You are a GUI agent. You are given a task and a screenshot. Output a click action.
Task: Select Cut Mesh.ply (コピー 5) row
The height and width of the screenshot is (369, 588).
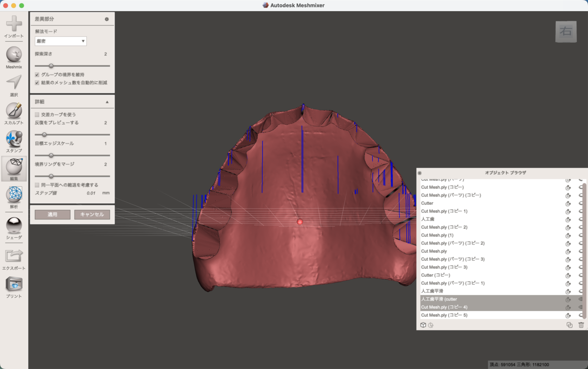501,315
